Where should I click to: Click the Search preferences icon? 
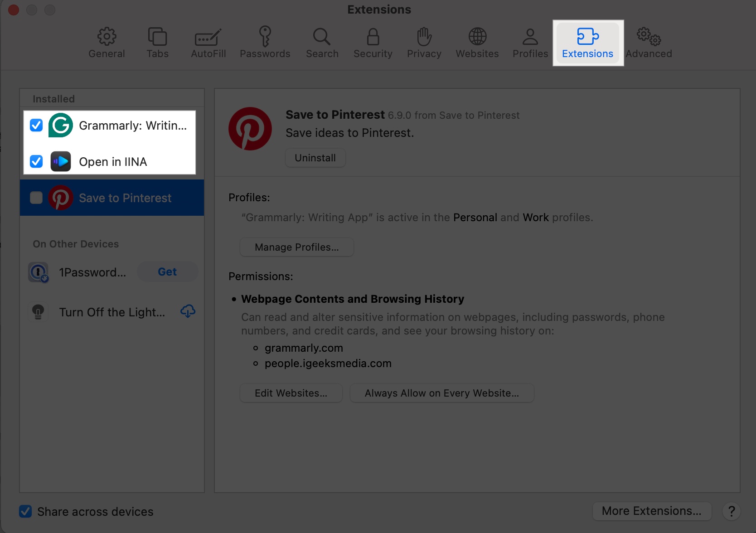[x=321, y=42]
